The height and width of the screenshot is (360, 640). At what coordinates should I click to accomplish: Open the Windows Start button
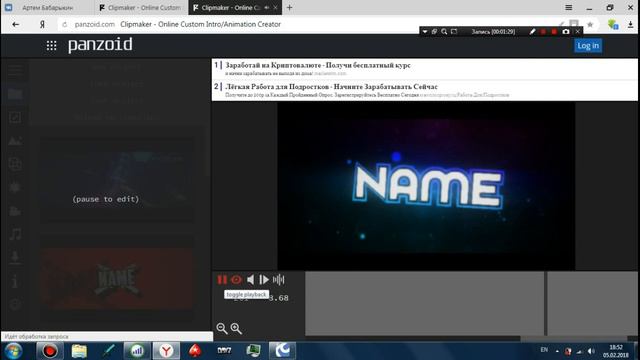pyautogui.click(x=13, y=351)
